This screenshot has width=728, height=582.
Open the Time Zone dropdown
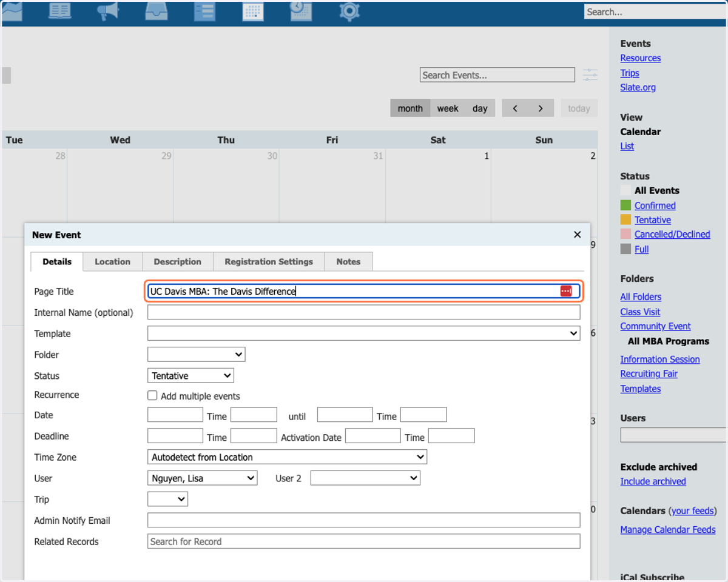click(287, 457)
